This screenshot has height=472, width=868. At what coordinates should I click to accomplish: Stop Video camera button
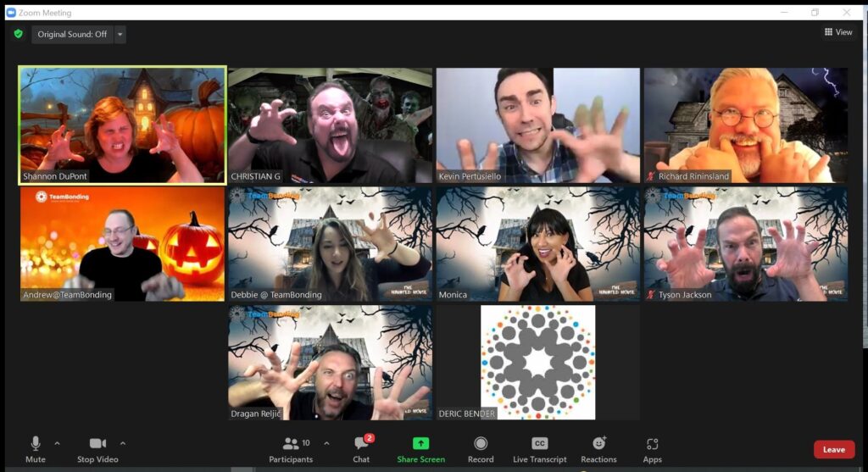pyautogui.click(x=97, y=448)
